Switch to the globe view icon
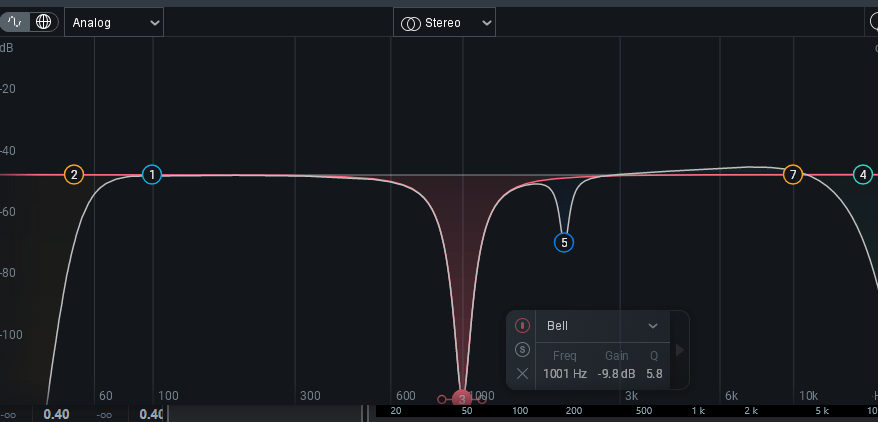 pos(43,21)
